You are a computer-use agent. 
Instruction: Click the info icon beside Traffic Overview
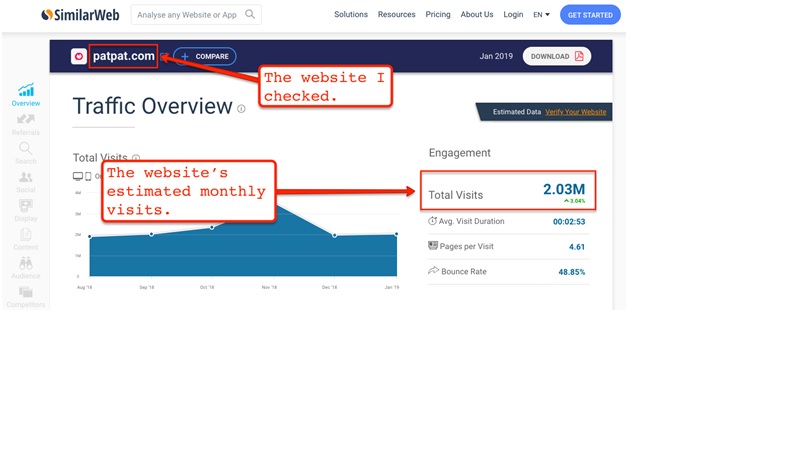(241, 109)
